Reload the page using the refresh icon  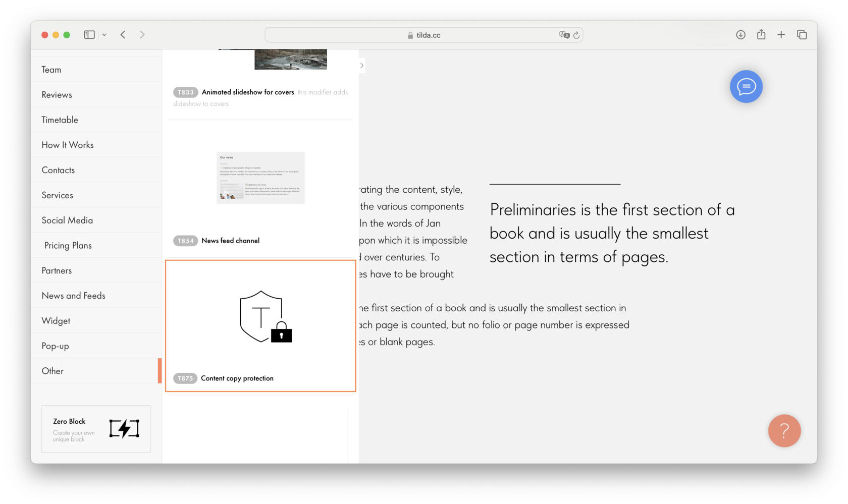tap(576, 35)
